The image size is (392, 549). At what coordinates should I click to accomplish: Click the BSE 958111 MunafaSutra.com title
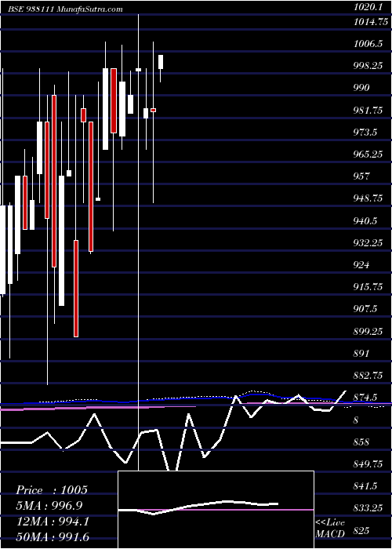pyautogui.click(x=65, y=9)
